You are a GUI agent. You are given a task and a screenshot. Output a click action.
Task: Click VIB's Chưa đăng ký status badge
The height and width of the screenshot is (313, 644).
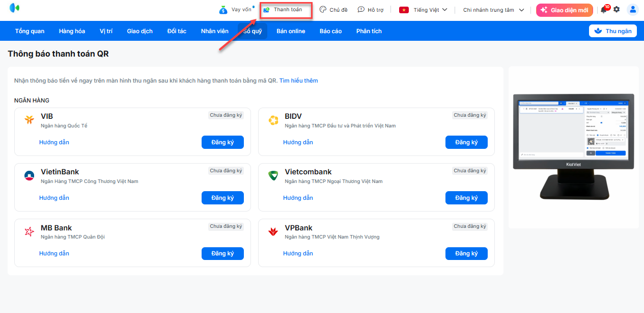point(226,115)
